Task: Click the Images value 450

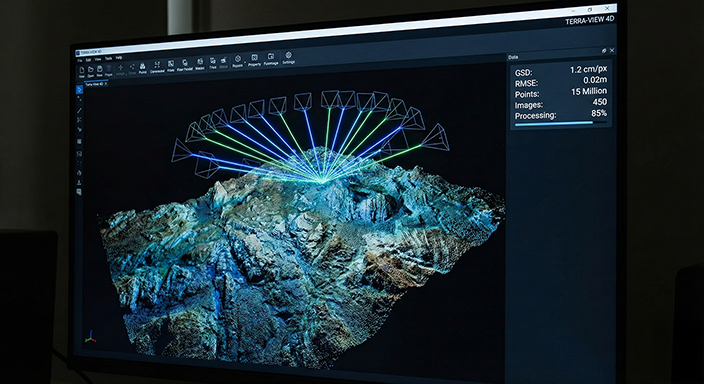Action: pyautogui.click(x=600, y=102)
